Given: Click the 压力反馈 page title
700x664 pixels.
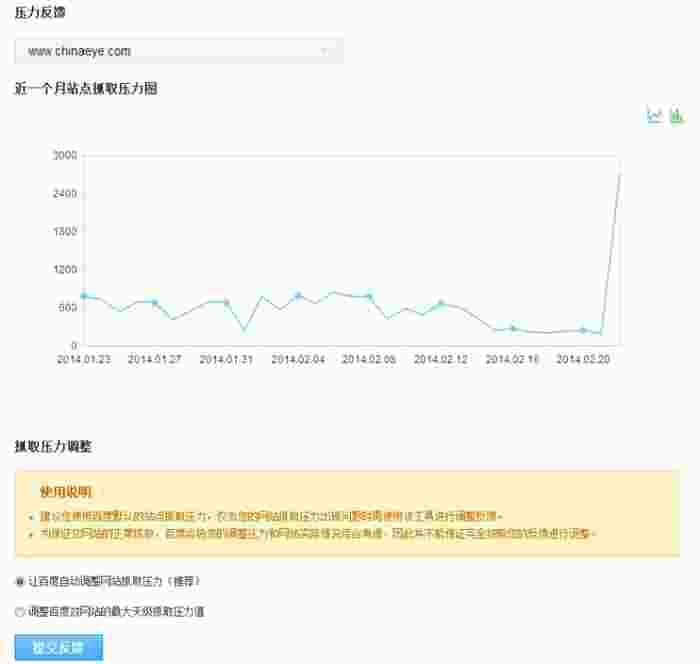Looking at the screenshot, I should 40,12.
